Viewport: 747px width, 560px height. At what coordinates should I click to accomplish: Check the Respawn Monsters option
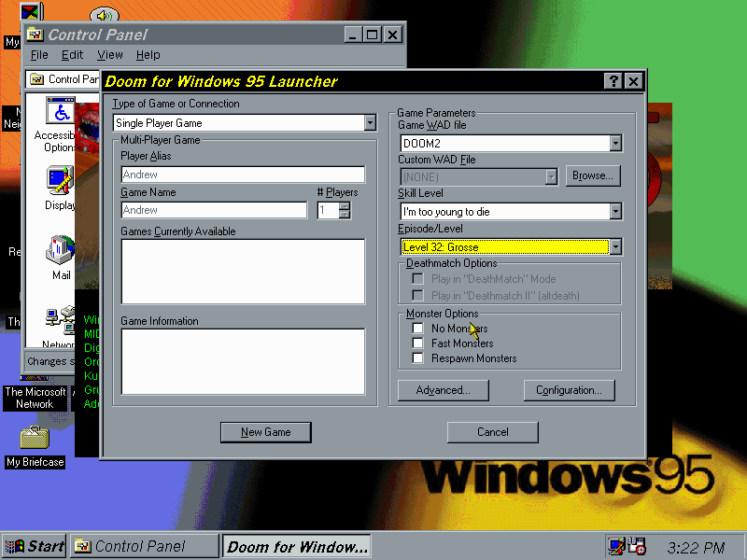pos(417,358)
